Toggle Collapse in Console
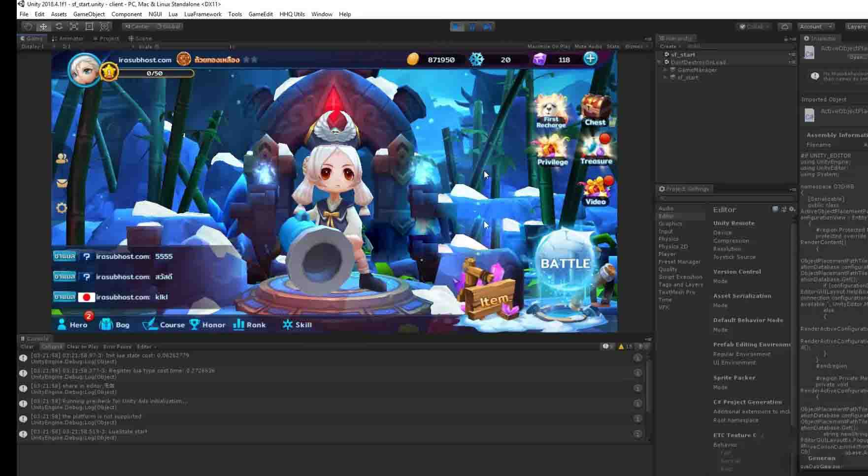Screen dimensions: 868x476 [x=51, y=347]
